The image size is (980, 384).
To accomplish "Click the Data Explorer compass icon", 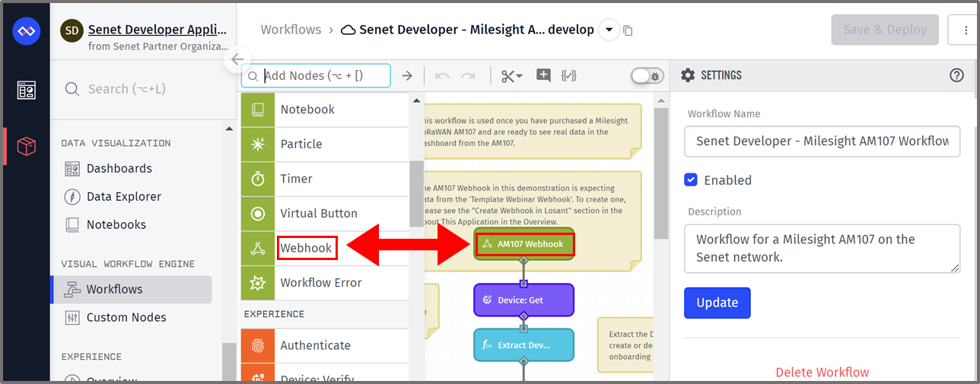I will [x=72, y=197].
